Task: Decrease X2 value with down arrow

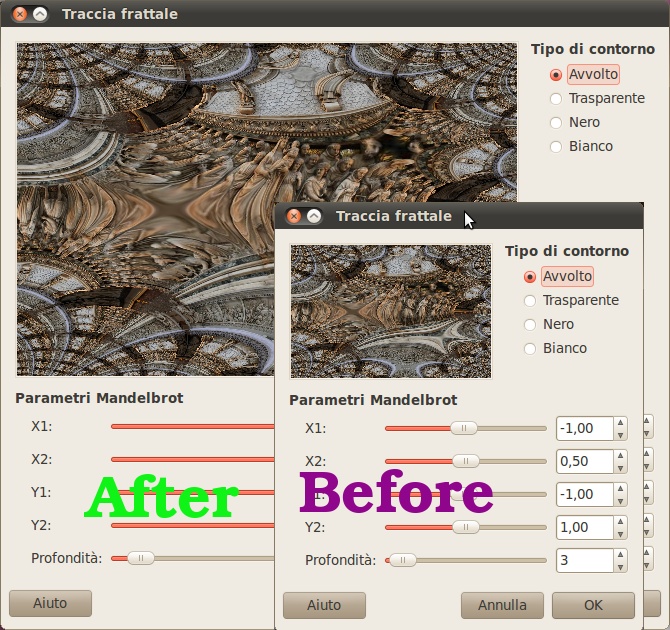Action: pos(620,468)
